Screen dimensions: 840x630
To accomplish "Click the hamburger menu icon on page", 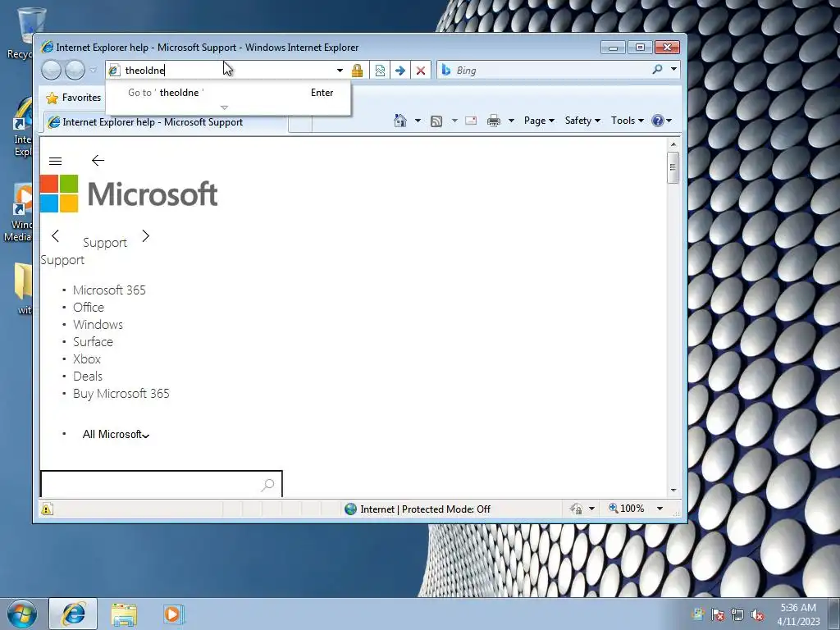I will [55, 161].
